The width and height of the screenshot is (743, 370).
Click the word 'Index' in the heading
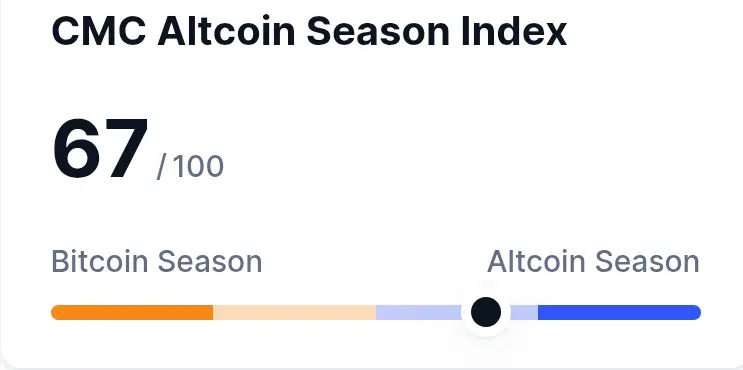tap(514, 31)
